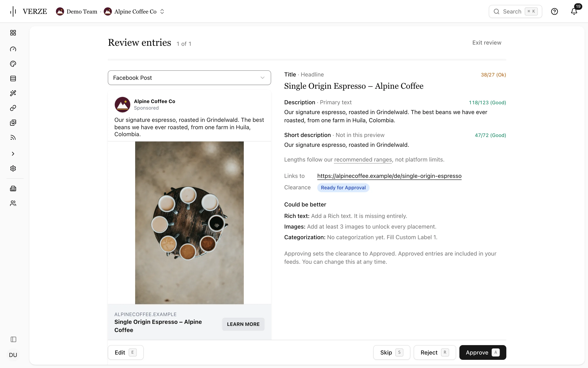Open the magic wand icon in sidebar
This screenshot has width=588, height=368.
click(x=13, y=93)
